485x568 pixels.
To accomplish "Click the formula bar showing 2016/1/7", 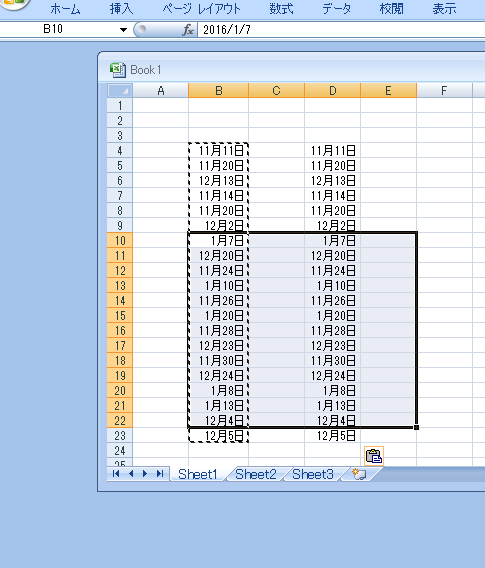I will 341,30.
